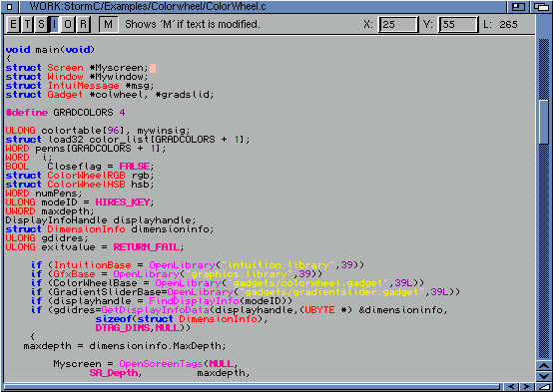Screen dimensions: 553x392
Task: Click the window depth gadget in title bar
Action: pos(541,6)
